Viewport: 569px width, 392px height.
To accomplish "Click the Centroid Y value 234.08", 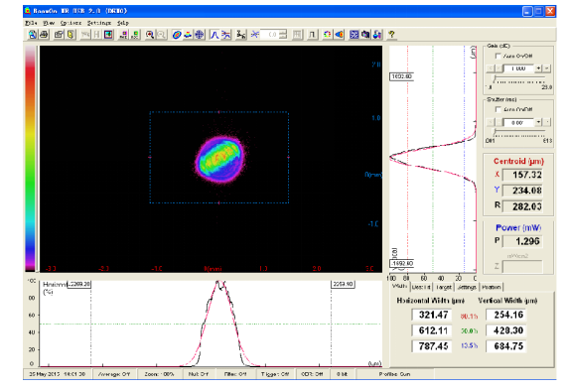I will tap(522, 191).
